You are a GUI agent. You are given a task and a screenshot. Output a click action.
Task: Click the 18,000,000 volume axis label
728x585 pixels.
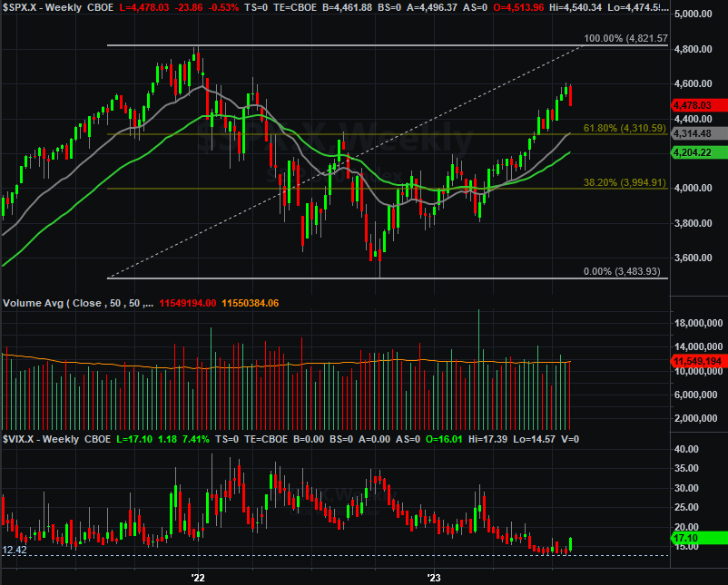click(x=698, y=324)
